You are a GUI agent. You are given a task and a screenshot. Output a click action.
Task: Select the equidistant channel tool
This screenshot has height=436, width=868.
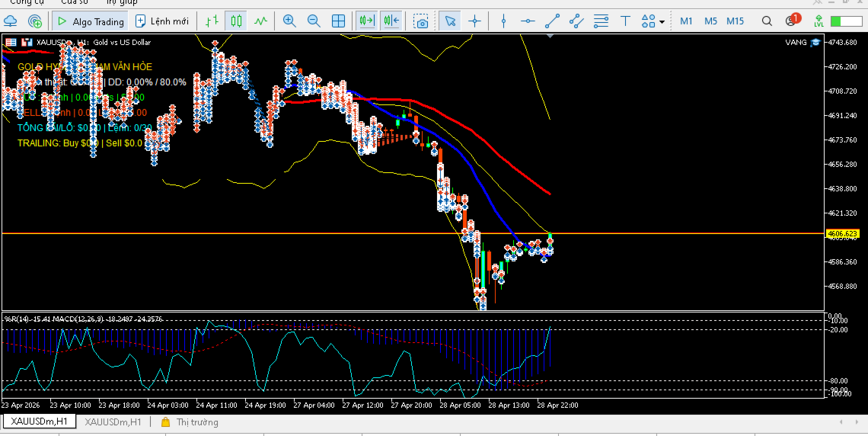[576, 21]
